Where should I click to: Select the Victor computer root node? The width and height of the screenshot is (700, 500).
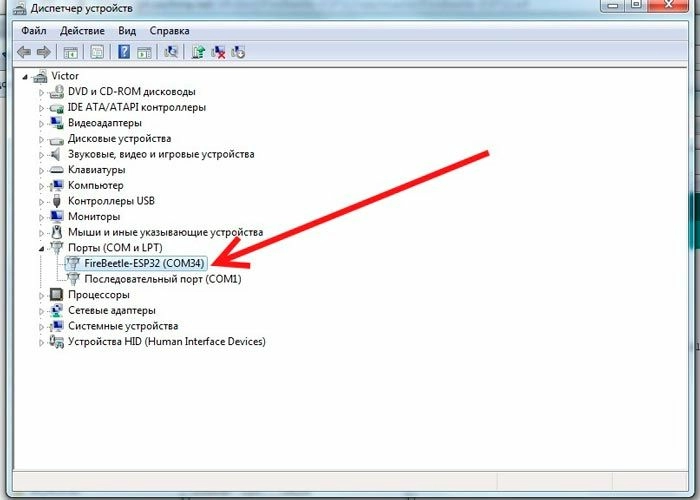click(x=66, y=76)
